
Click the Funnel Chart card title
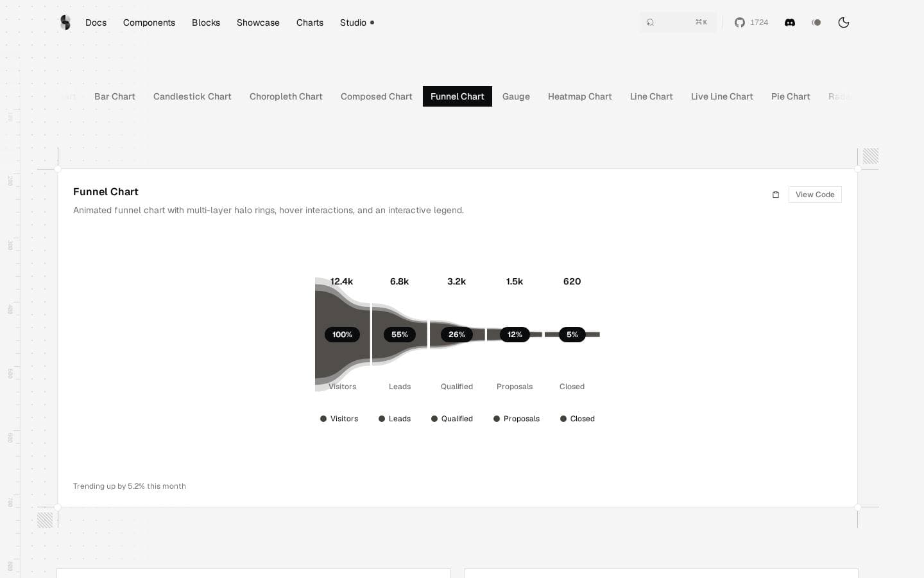(x=106, y=191)
